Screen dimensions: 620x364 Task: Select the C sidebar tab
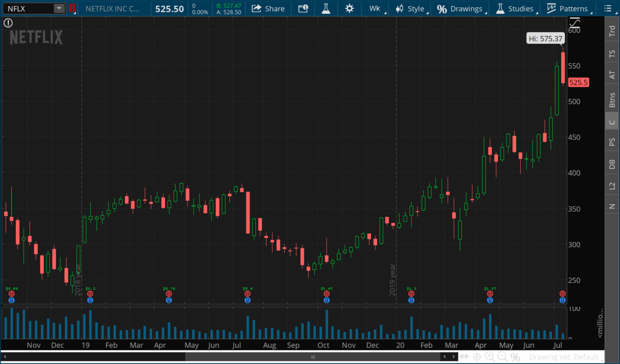pyautogui.click(x=612, y=122)
